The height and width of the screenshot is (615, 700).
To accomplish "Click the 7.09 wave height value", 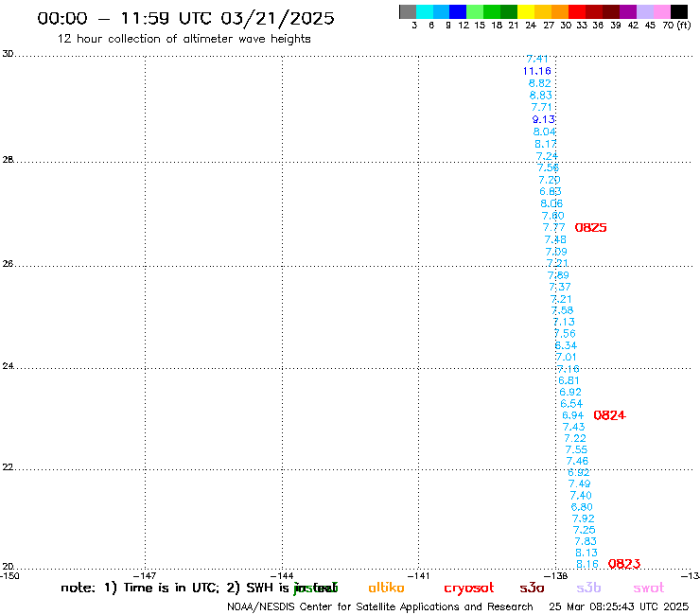I will tap(556, 252).
